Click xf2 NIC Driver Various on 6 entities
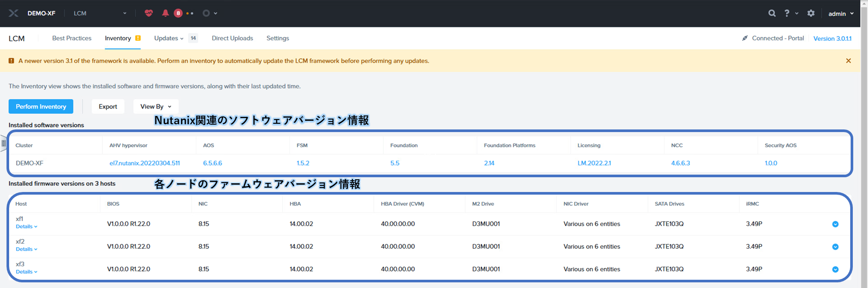This screenshot has height=288, width=868. 592,246
